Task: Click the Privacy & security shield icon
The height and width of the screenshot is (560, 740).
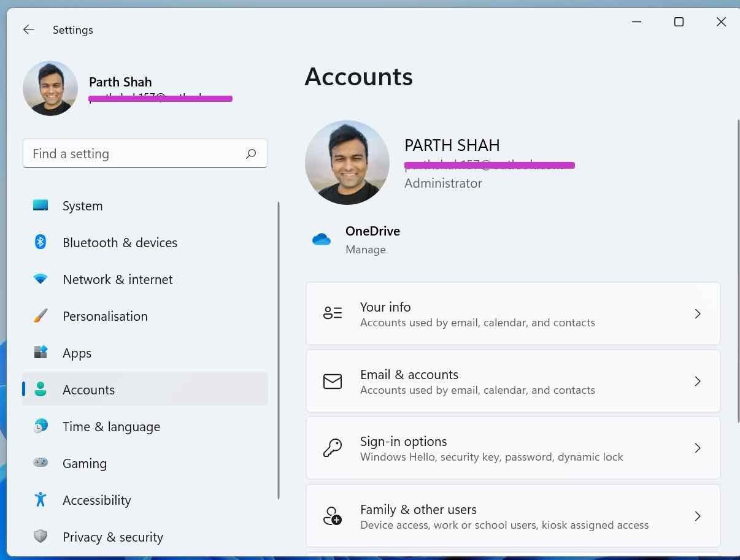Action: [40, 537]
